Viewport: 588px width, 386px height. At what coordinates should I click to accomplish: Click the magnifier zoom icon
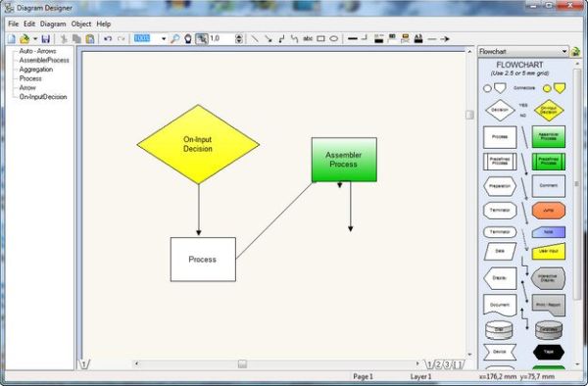tap(174, 38)
